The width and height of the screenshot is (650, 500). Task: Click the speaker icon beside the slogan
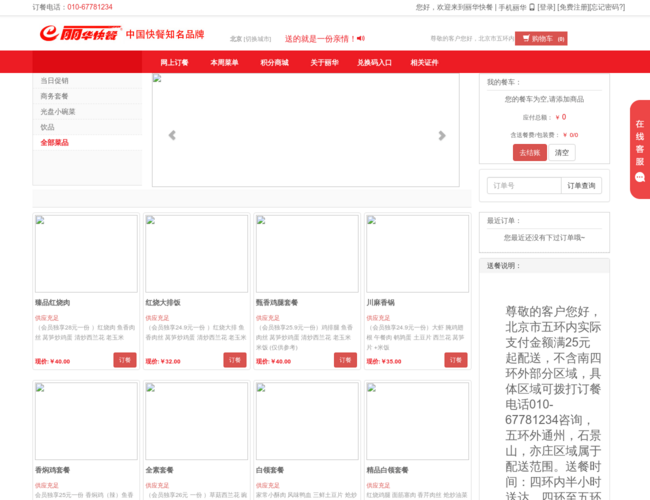point(361,39)
